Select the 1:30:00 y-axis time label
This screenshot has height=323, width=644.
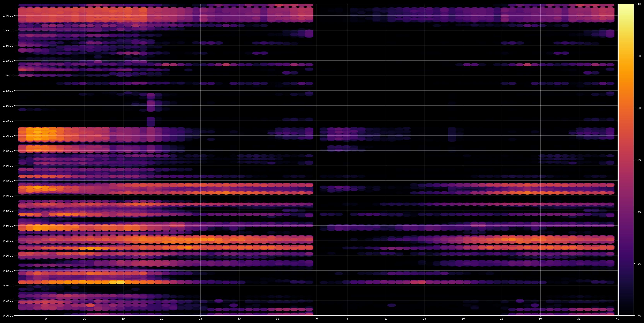(x=8, y=46)
